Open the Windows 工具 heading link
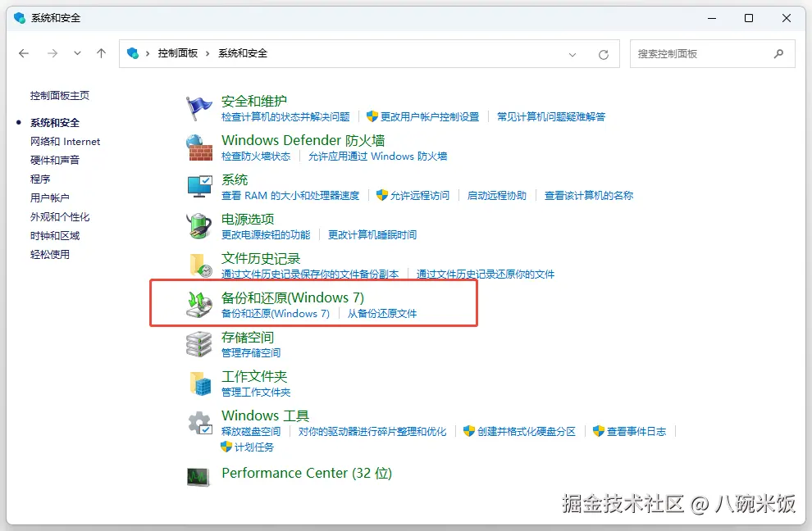 [265, 415]
